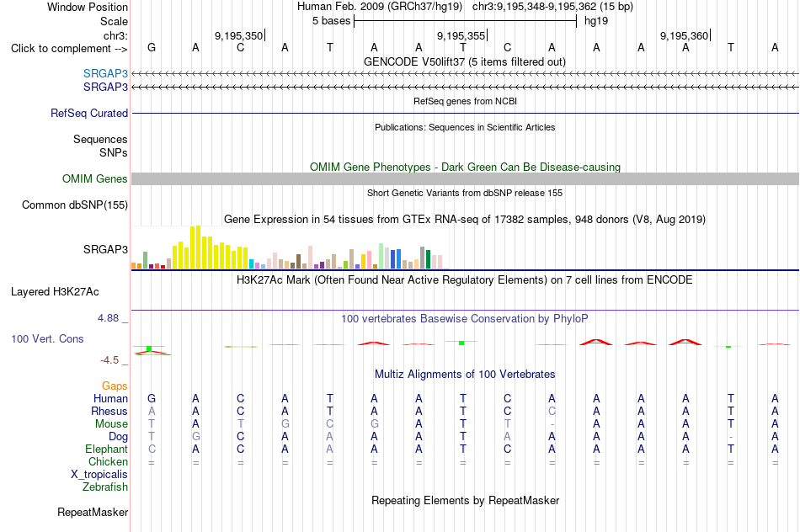Click the Scale label
Screen dimensions: 800x532
[x=115, y=21]
